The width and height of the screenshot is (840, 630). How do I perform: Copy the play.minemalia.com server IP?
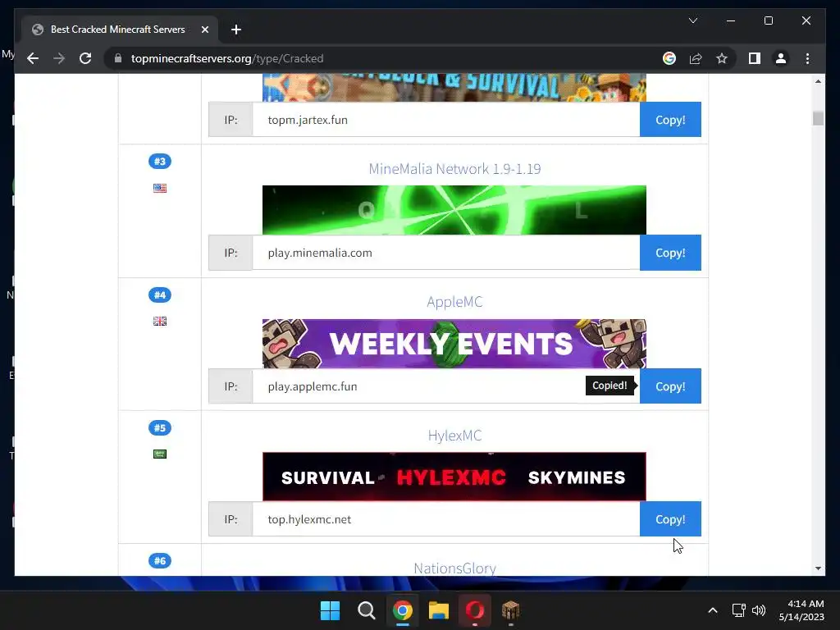(670, 253)
